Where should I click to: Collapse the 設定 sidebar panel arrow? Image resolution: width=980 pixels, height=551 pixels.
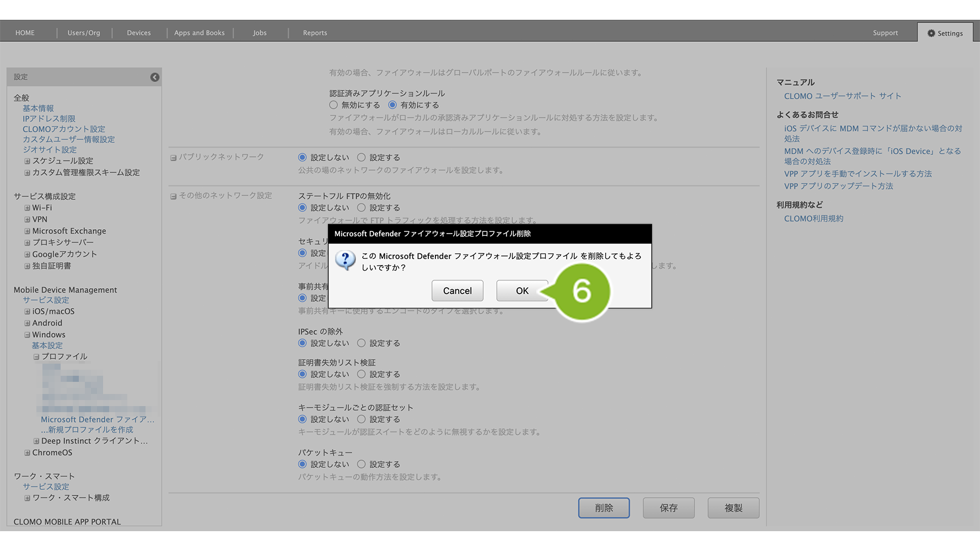coord(155,77)
